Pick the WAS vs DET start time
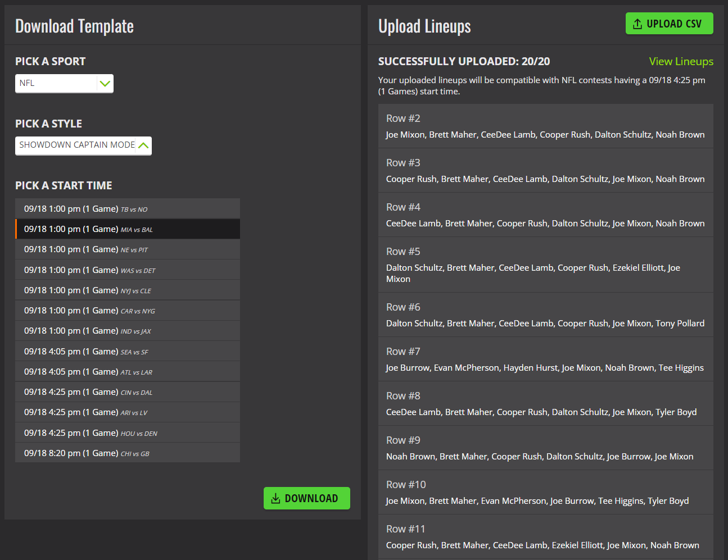 [128, 270]
